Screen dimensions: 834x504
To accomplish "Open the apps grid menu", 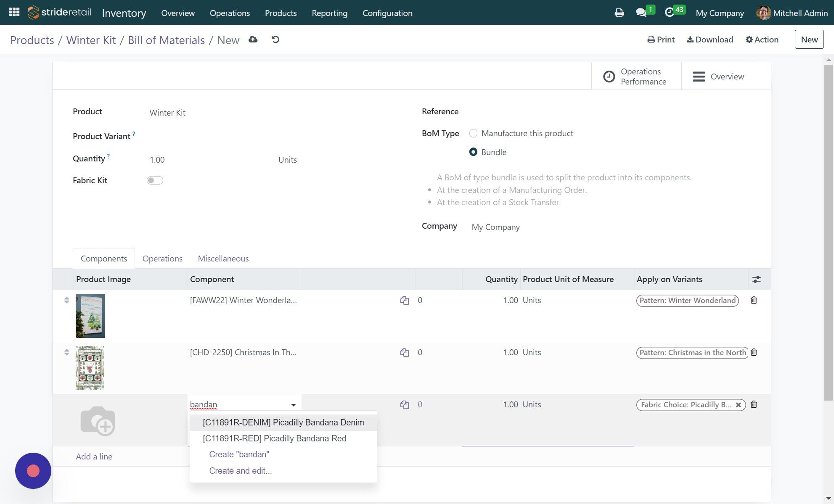I will [14, 12].
